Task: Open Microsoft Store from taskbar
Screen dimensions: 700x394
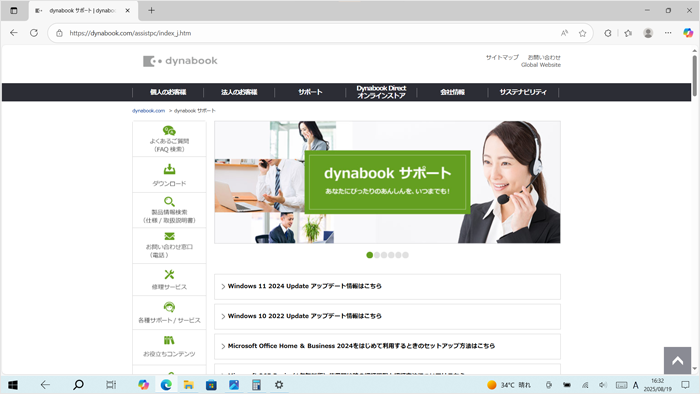Action: point(211,385)
